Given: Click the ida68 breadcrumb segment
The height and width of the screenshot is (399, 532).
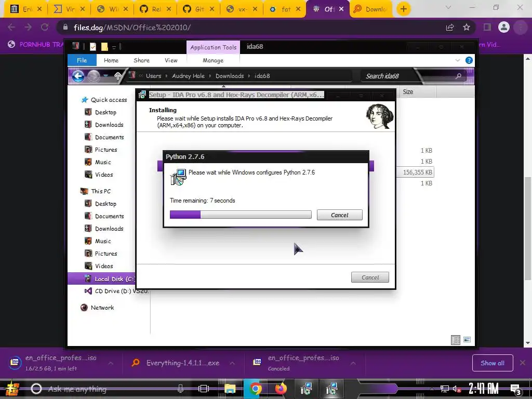Looking at the screenshot, I should [262, 76].
